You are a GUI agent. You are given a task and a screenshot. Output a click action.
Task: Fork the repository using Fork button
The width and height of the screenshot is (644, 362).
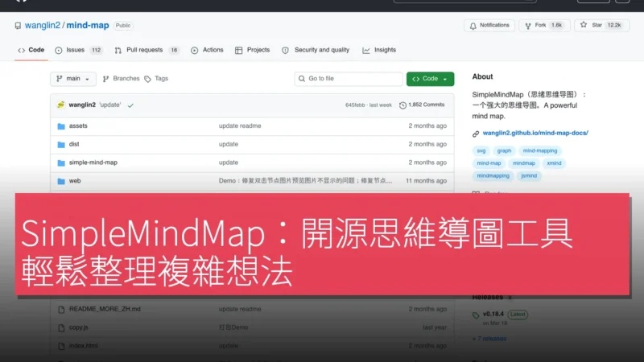pyautogui.click(x=544, y=26)
